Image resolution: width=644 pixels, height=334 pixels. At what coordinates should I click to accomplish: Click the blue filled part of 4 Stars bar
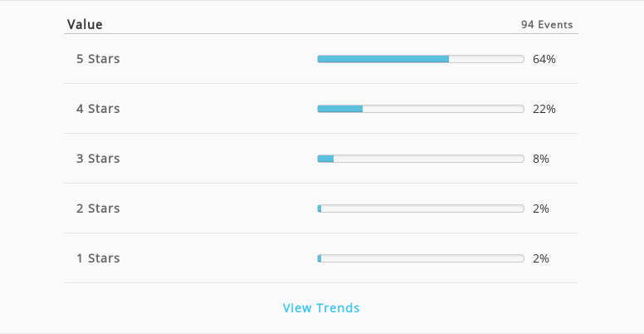click(340, 109)
